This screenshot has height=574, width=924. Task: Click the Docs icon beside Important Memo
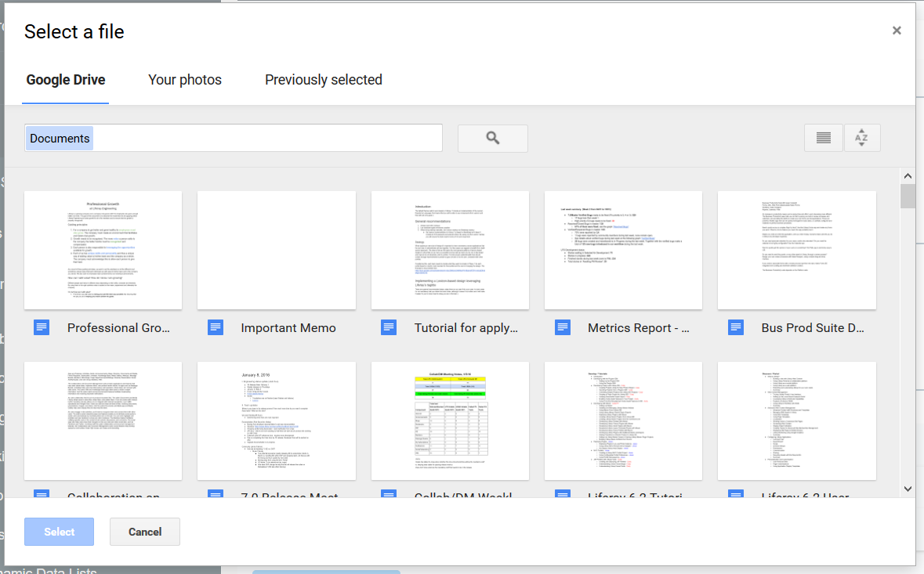(x=215, y=327)
